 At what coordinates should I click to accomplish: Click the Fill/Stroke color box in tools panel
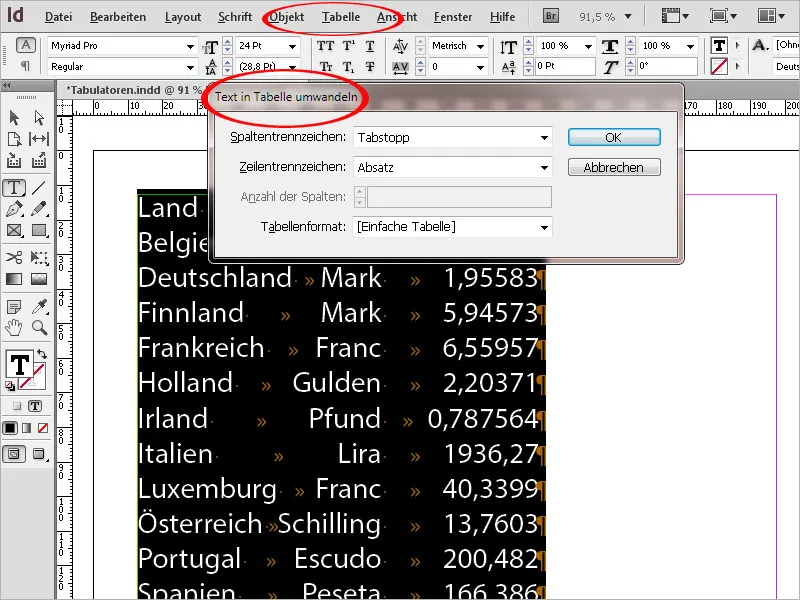(x=19, y=364)
